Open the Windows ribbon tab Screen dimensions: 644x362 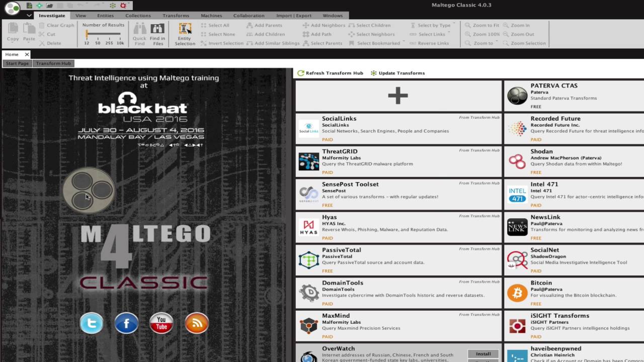point(333,16)
